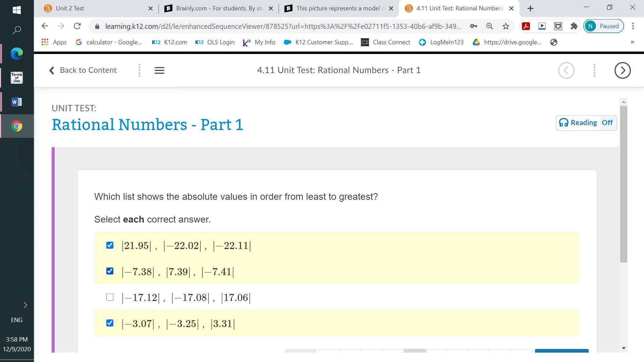
Task: Open Microsoft Word from taskbar
Action: pyautogui.click(x=17, y=102)
